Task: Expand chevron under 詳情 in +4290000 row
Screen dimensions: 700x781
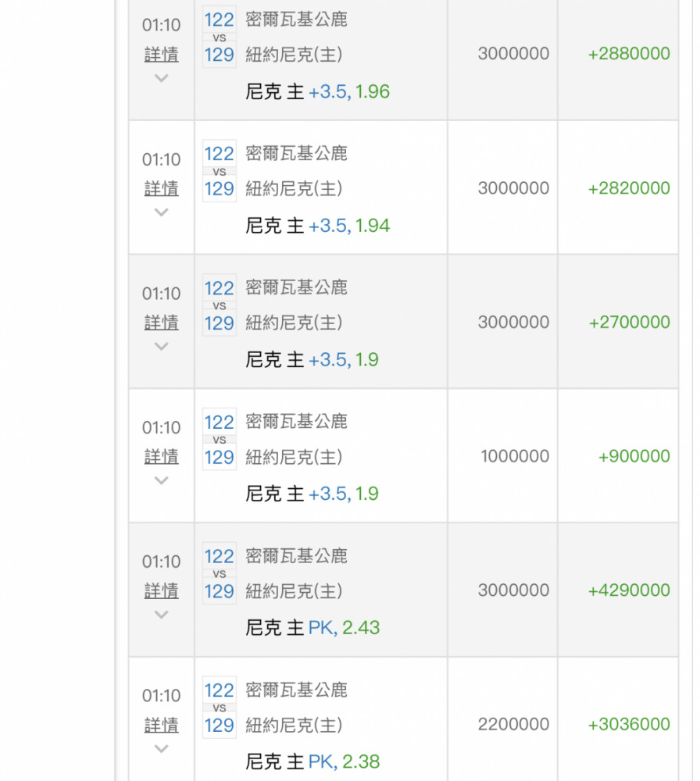Action: coord(161,615)
